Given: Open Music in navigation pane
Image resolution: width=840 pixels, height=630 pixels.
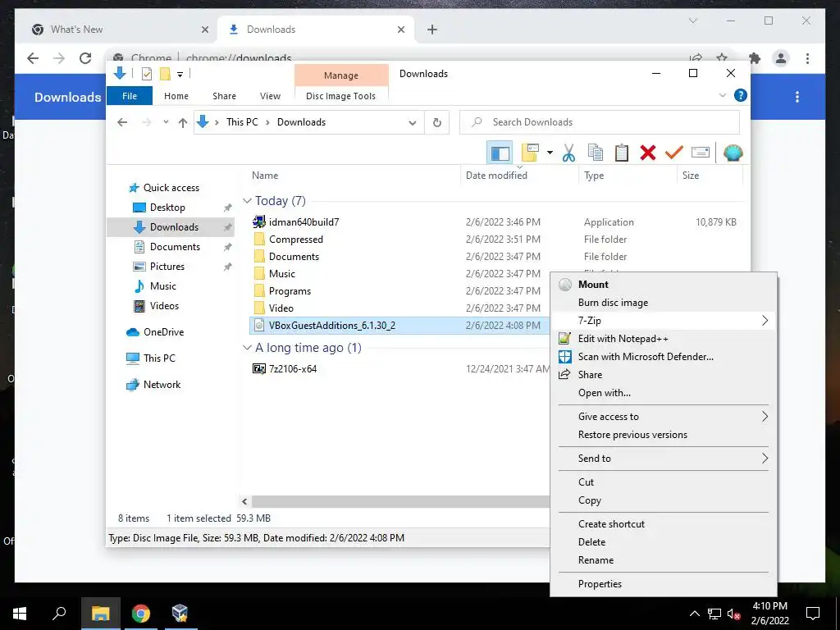Looking at the screenshot, I should pyautogui.click(x=163, y=286).
